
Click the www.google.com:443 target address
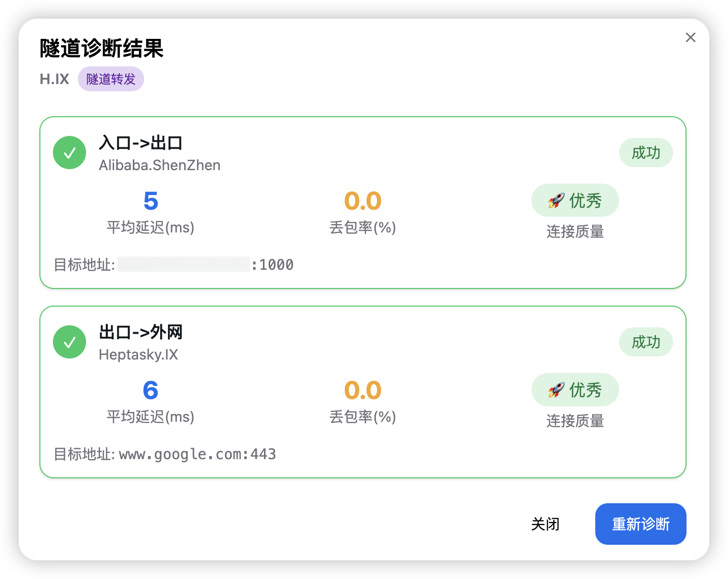(x=198, y=454)
